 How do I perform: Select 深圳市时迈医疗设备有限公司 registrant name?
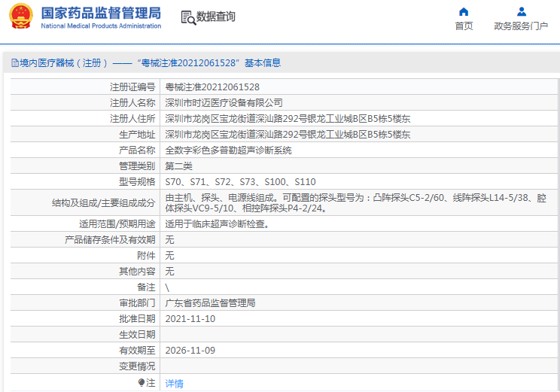(224, 103)
